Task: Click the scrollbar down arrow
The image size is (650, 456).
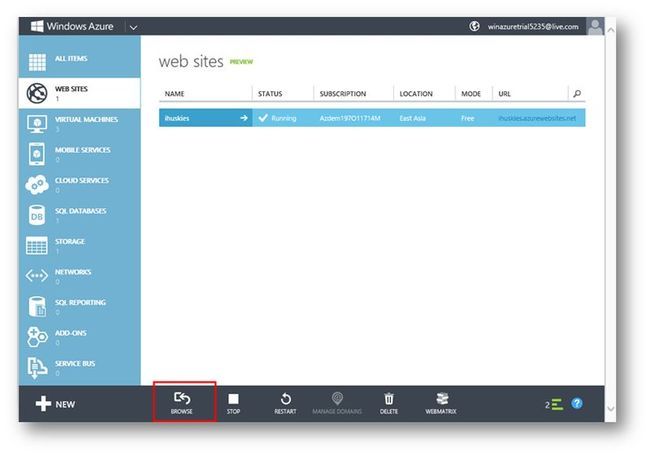Action: pyautogui.click(x=611, y=409)
